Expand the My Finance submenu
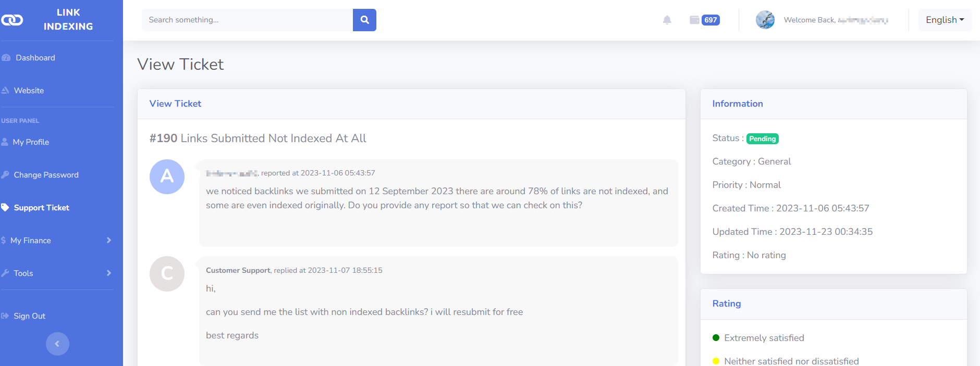This screenshot has height=366, width=980. pos(57,241)
